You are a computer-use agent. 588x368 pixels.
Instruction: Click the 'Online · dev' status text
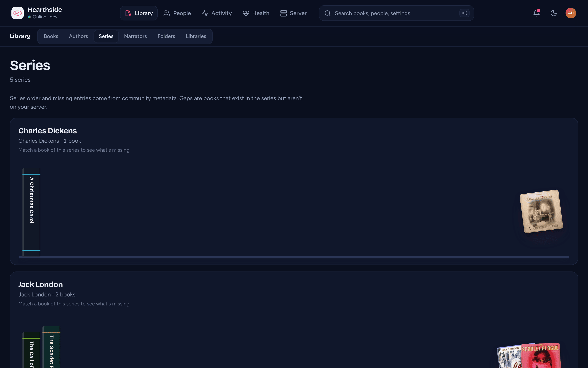click(x=45, y=17)
